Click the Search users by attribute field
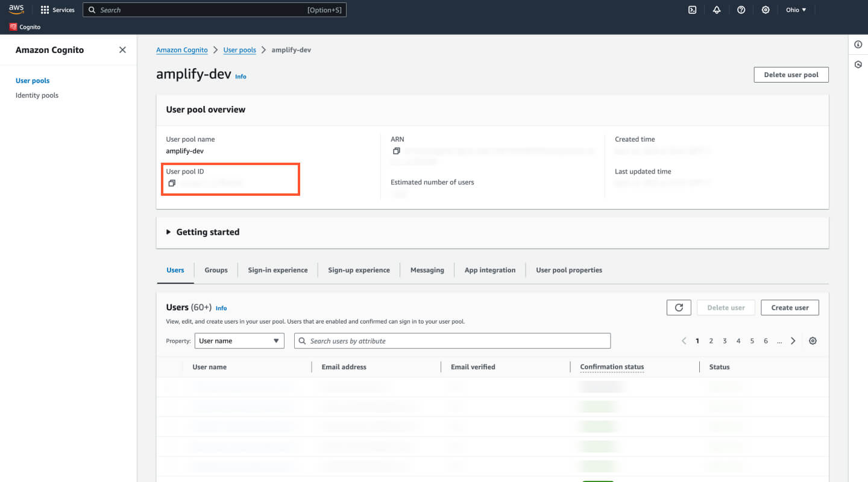 [452, 341]
